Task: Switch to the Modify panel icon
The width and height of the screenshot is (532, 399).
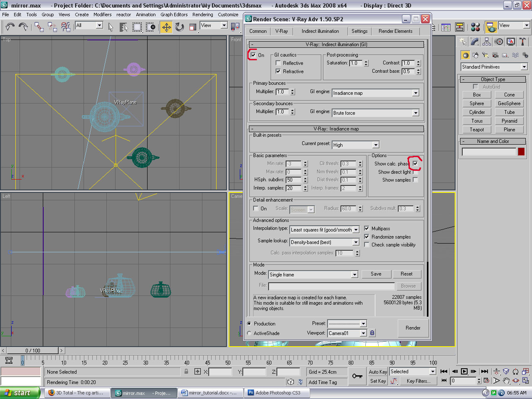Action: [475, 42]
